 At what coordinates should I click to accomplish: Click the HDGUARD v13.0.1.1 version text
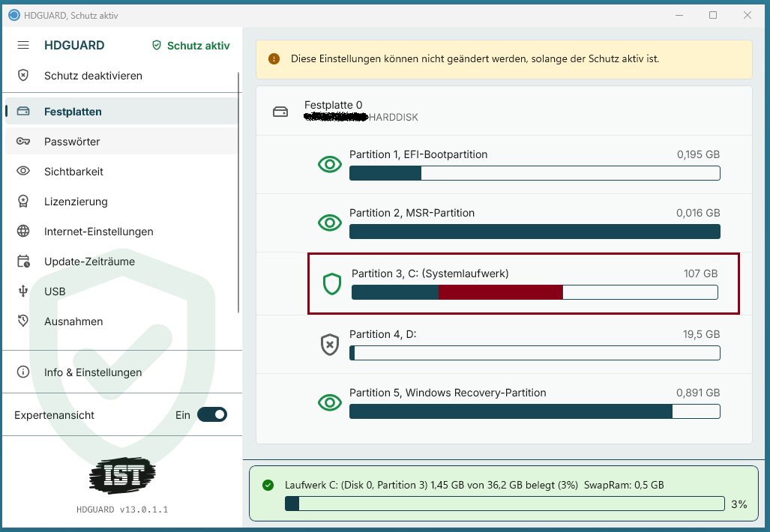122,510
